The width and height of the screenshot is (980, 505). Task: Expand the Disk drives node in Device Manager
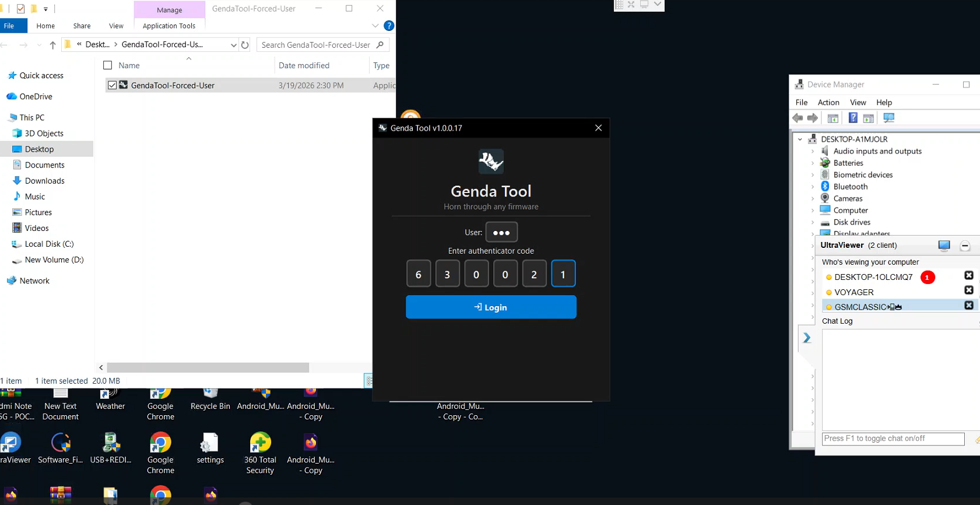813,222
